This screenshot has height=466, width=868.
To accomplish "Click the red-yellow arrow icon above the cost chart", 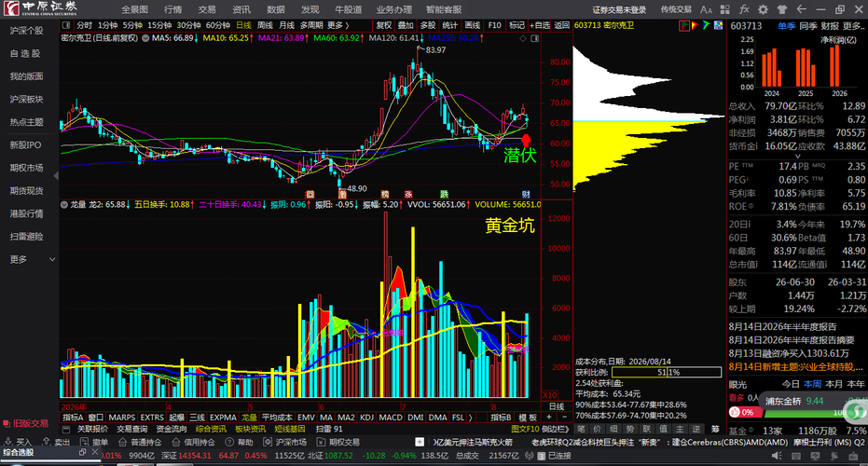I will [x=695, y=25].
